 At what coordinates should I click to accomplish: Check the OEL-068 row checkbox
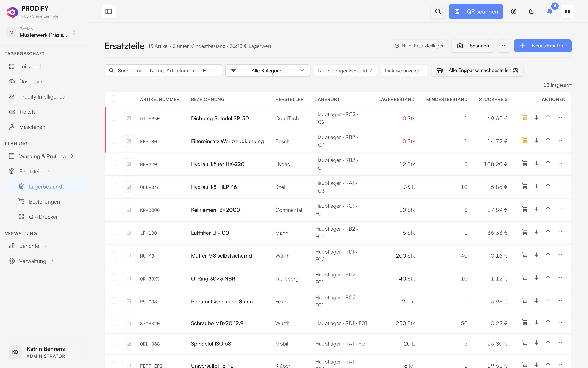[114, 343]
